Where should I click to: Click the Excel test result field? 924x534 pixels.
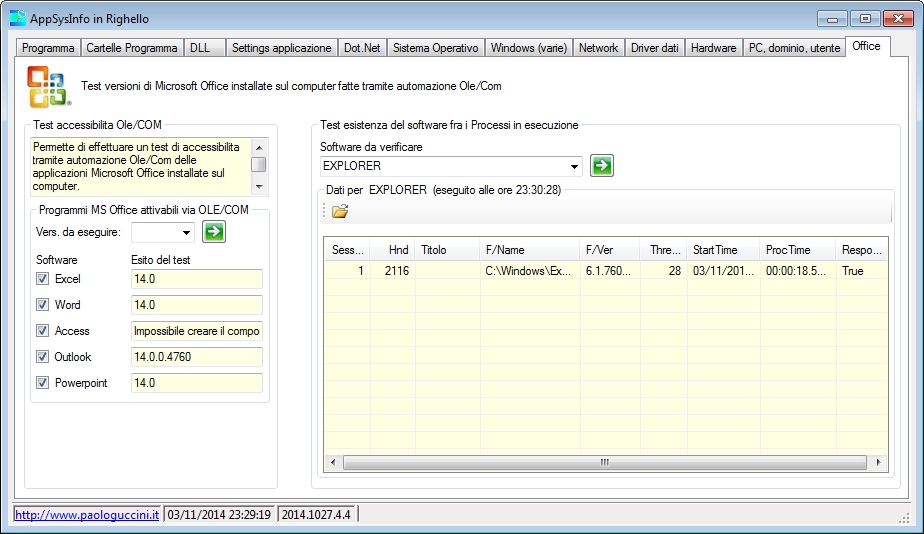point(196,279)
